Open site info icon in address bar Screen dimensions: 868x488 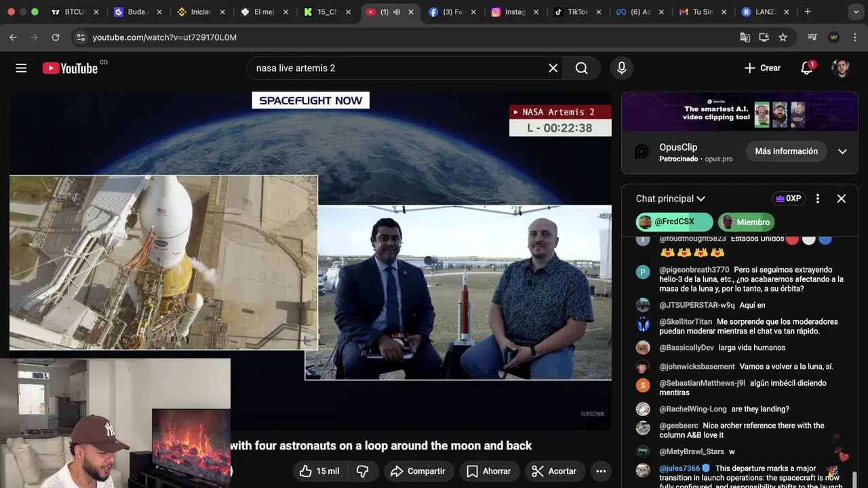click(81, 37)
